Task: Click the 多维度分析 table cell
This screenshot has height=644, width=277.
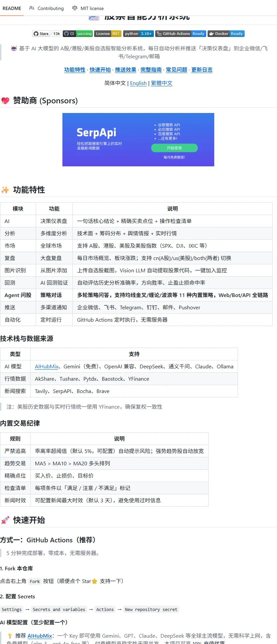Action: pos(54,233)
